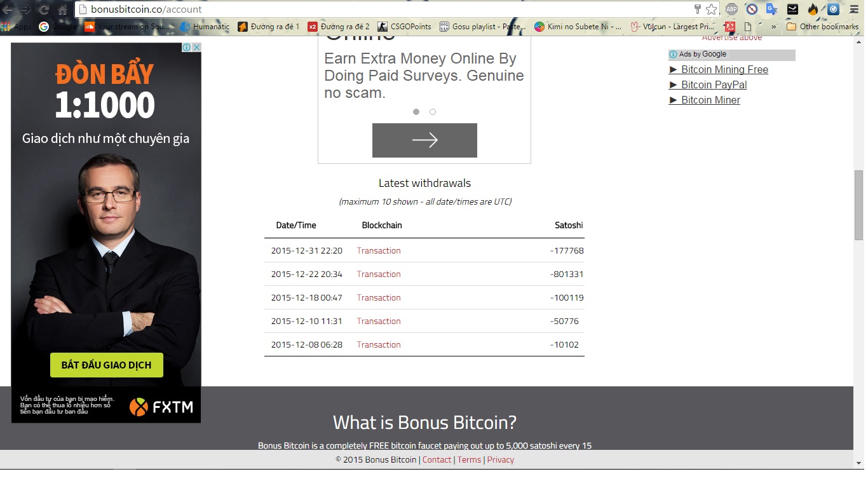Open the SoundCloud stream bookmark
Viewport: 868px width, 488px height.
point(127,27)
